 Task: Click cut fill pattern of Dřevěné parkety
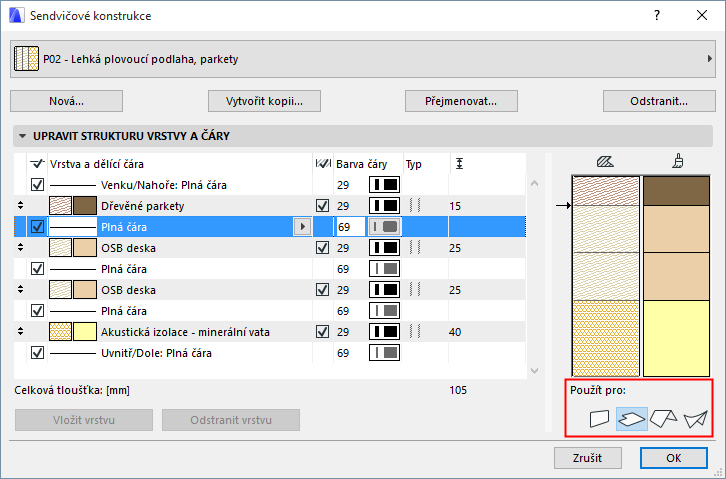coord(60,205)
